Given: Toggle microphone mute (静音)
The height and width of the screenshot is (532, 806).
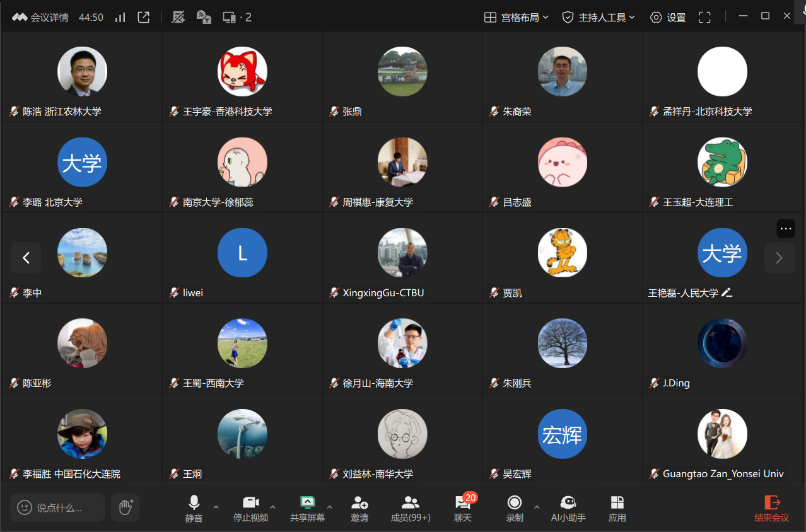Looking at the screenshot, I should 194,508.
